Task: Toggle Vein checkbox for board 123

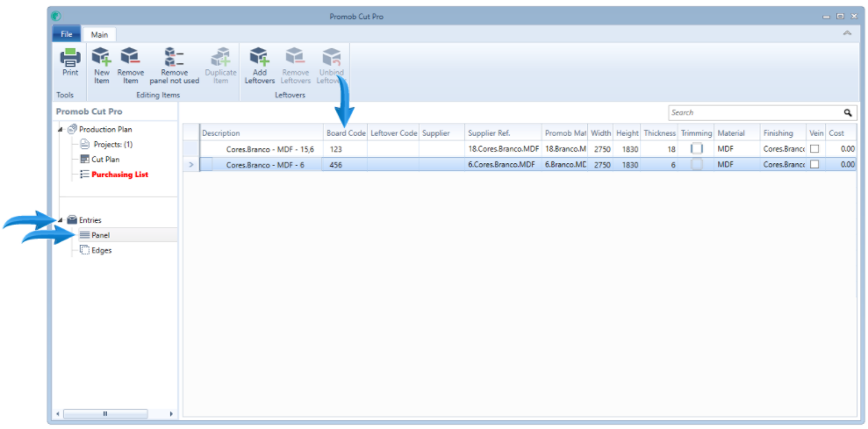Action: click(x=814, y=149)
